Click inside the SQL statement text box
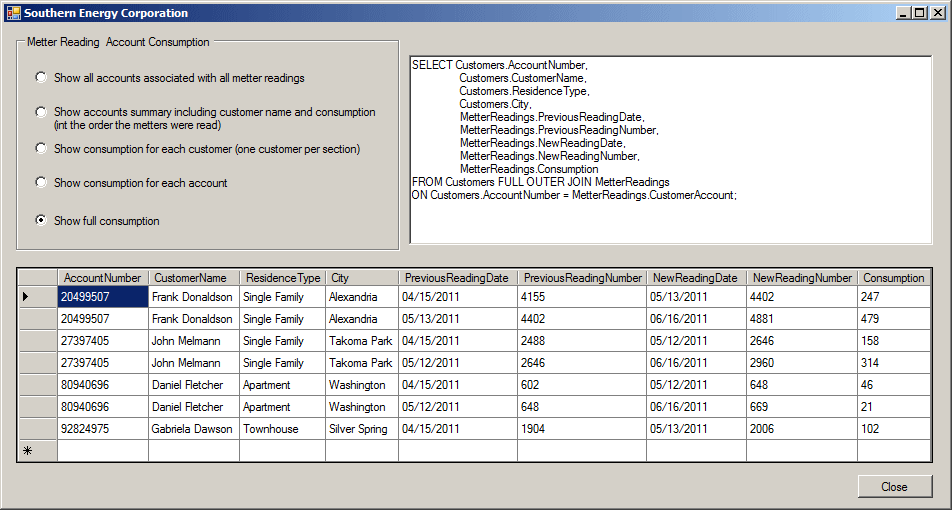Viewport: 952px width, 510px height. click(671, 150)
